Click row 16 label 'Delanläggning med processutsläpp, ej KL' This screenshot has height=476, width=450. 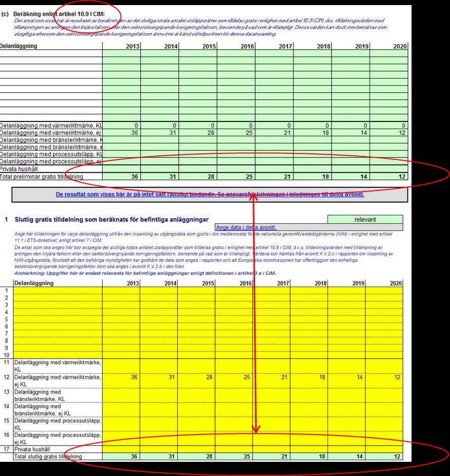(58, 439)
